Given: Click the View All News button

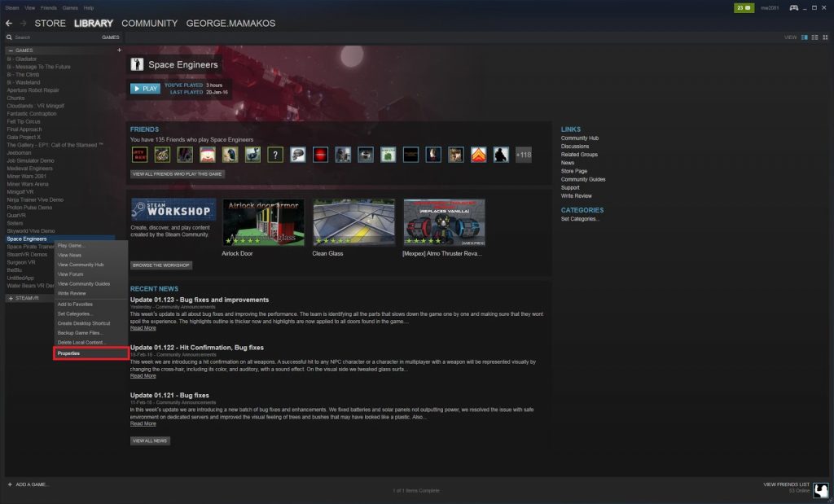Looking at the screenshot, I should point(150,440).
